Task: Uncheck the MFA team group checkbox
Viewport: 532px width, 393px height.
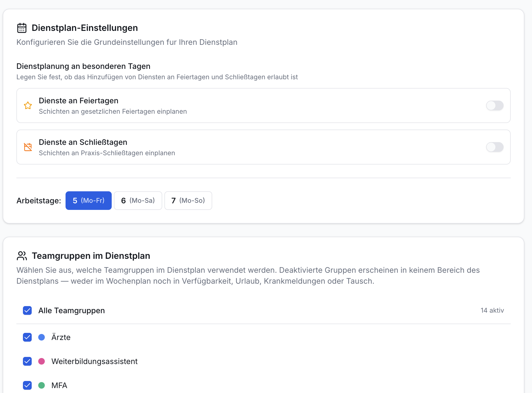Action: coord(27,385)
